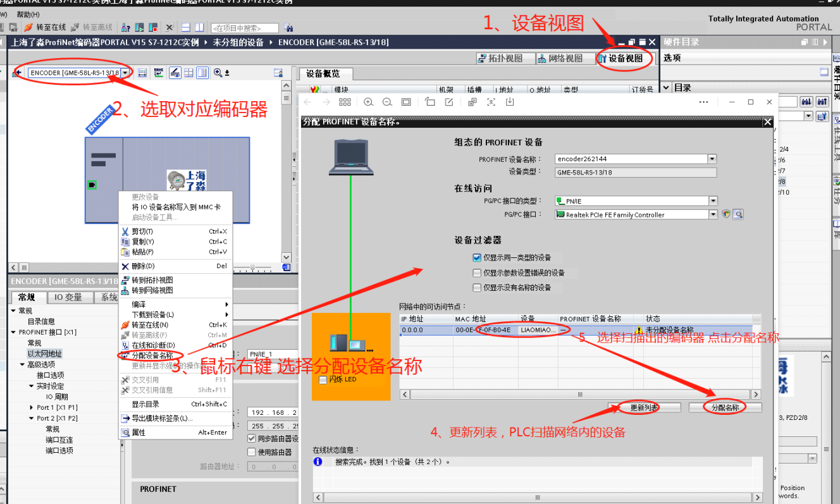The height and width of the screenshot is (504, 840).
Task: Toggle only show devices without names checkbox
Action: (x=477, y=287)
